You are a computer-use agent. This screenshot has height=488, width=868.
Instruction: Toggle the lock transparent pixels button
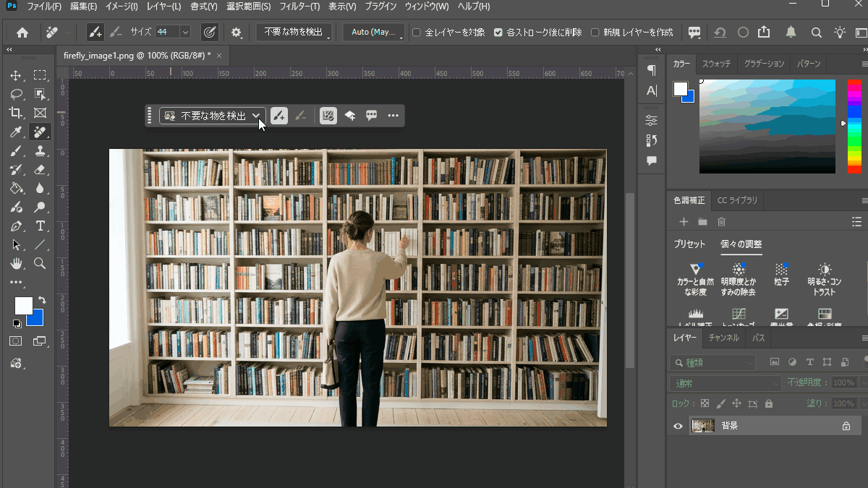pyautogui.click(x=705, y=403)
